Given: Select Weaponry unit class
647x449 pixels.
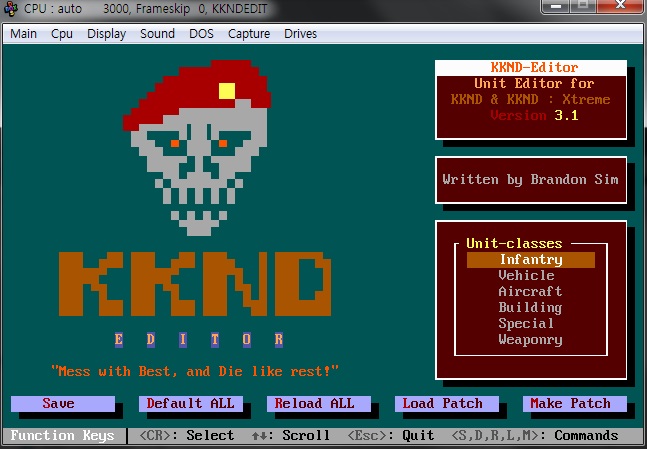Looking at the screenshot, I should click(530, 340).
